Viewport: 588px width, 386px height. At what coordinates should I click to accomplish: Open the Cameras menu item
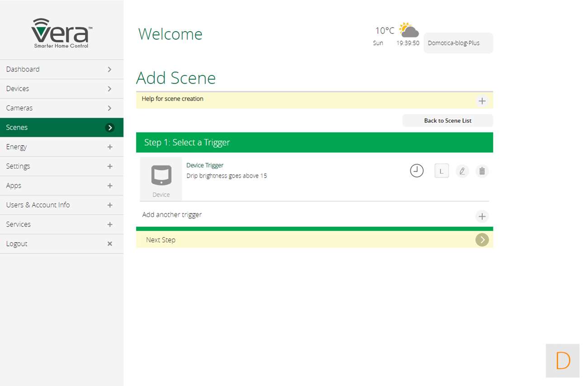(x=62, y=108)
